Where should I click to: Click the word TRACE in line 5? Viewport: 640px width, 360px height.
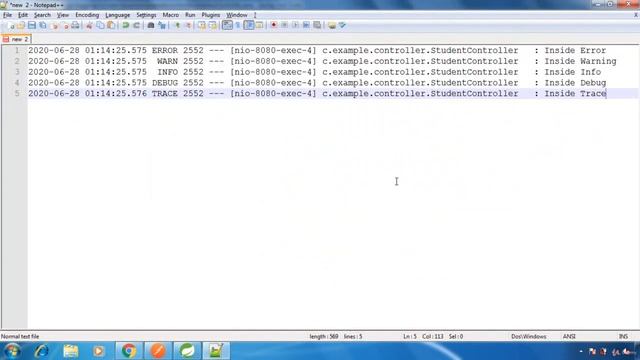pos(164,93)
